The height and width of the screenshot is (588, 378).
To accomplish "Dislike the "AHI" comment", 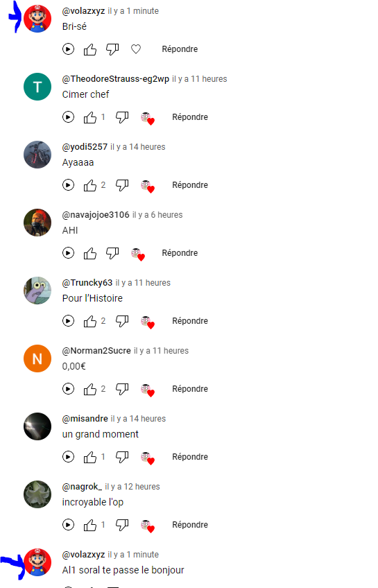I will pyautogui.click(x=112, y=254).
